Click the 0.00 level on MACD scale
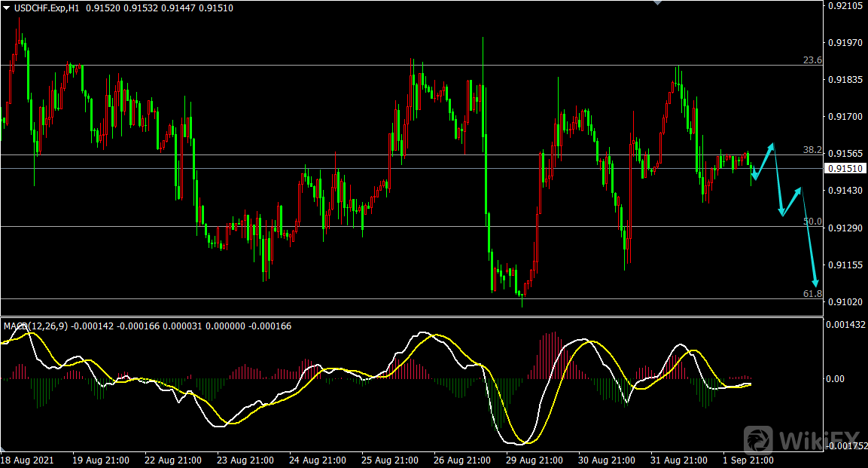This screenshot has height=468, width=868. tap(836, 378)
